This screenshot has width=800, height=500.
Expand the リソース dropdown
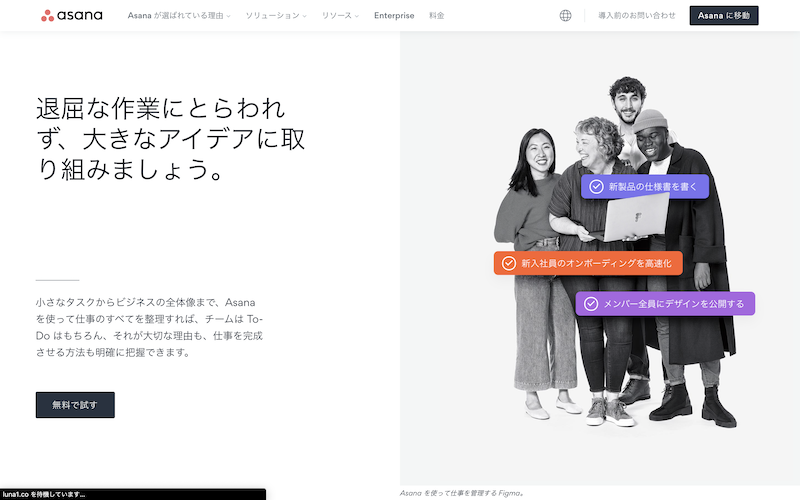click(340, 16)
